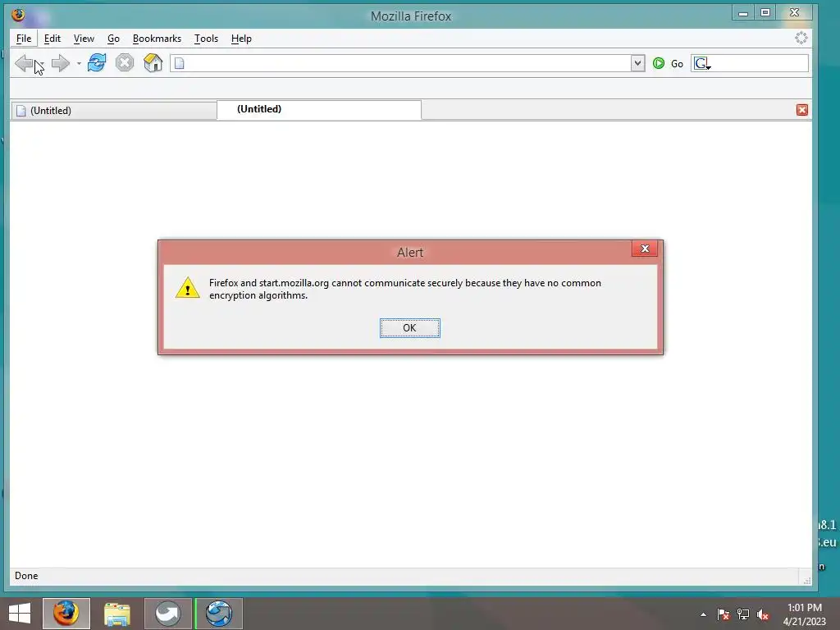Open the File menu
The height and width of the screenshot is (630, 840).
24,39
